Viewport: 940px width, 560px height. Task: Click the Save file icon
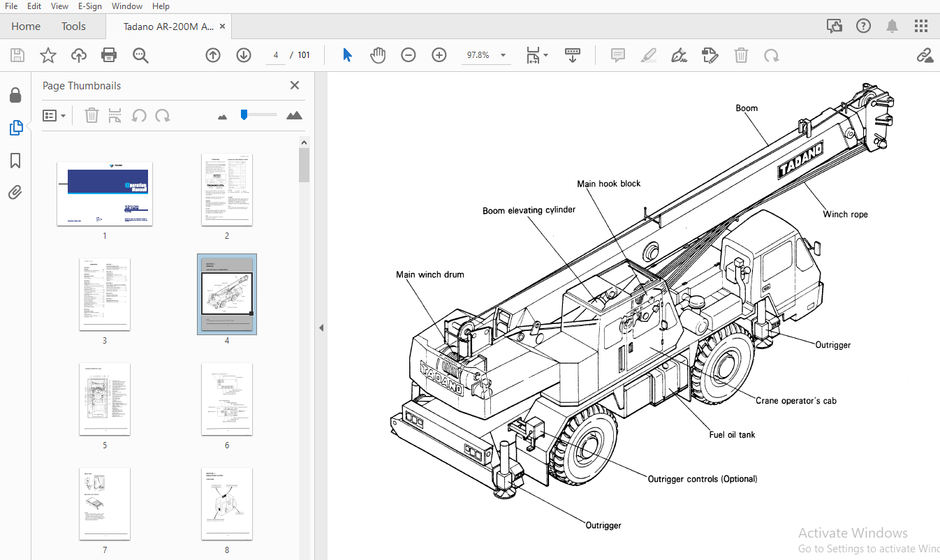[17, 55]
